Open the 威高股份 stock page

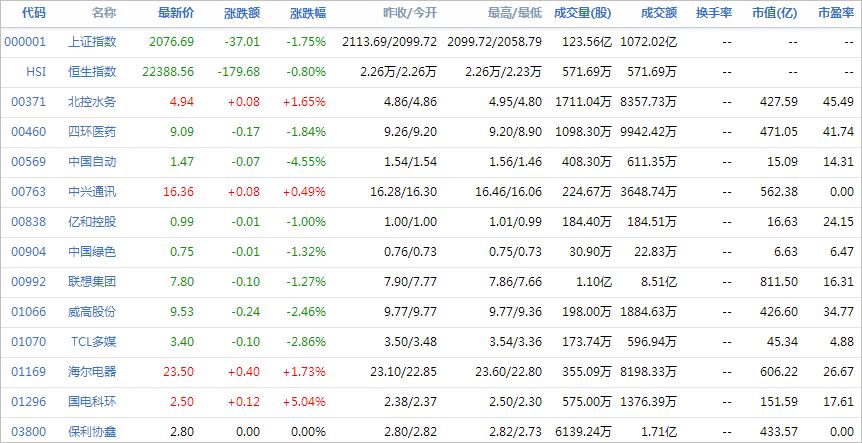pos(92,312)
